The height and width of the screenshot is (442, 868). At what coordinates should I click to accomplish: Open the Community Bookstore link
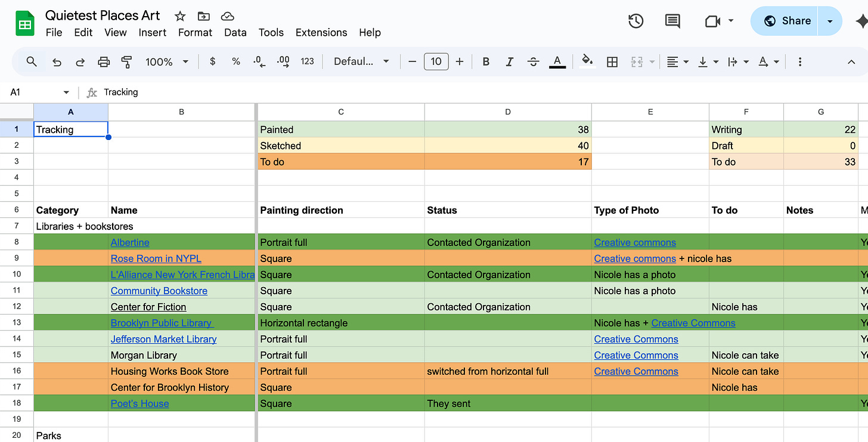[x=159, y=291]
